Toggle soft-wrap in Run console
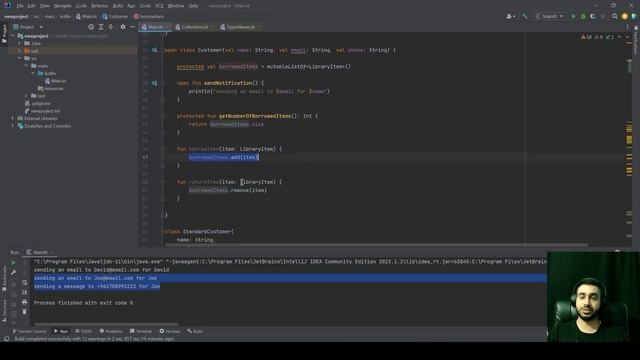This screenshot has height=360, width=640. (24, 282)
